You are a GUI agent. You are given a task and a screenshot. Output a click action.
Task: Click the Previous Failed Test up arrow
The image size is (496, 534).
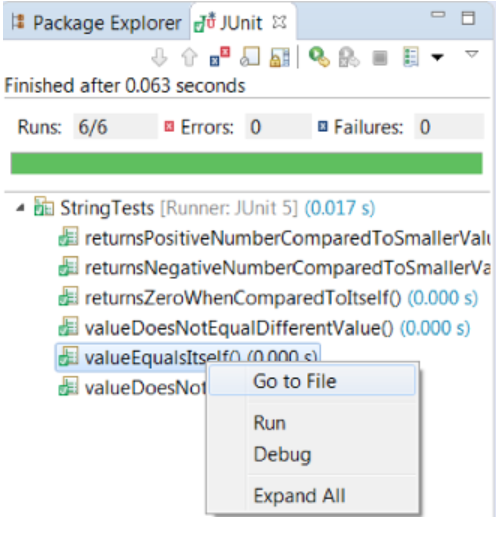189,57
